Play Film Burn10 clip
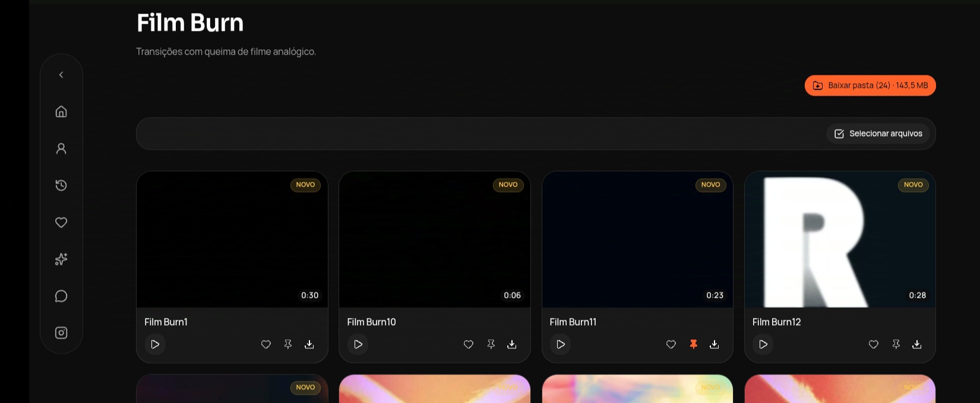 point(358,344)
